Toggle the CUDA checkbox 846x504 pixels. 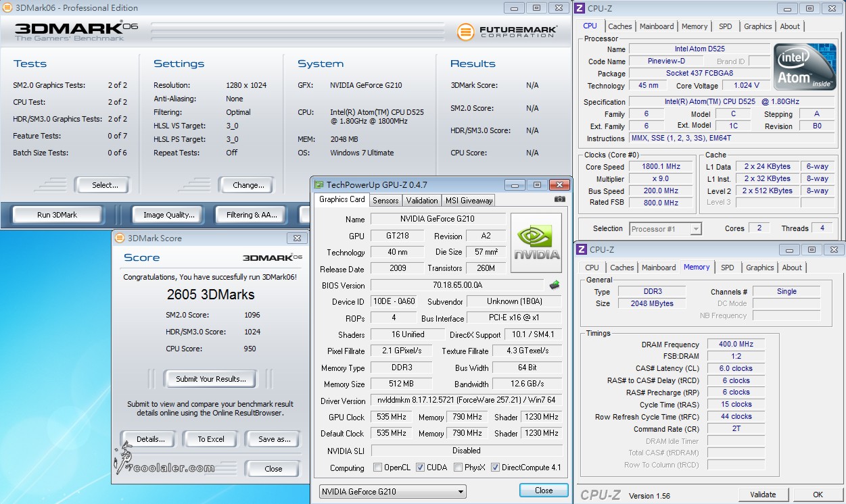420,468
